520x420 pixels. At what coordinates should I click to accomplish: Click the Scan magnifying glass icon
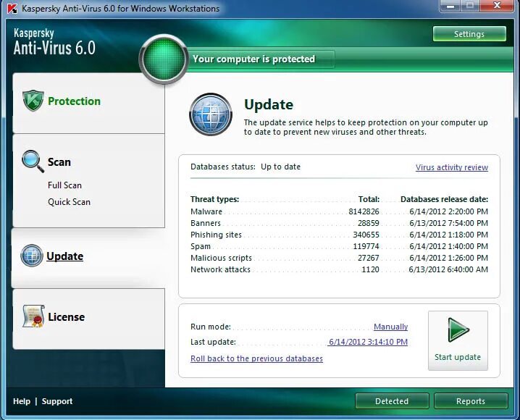[33, 161]
